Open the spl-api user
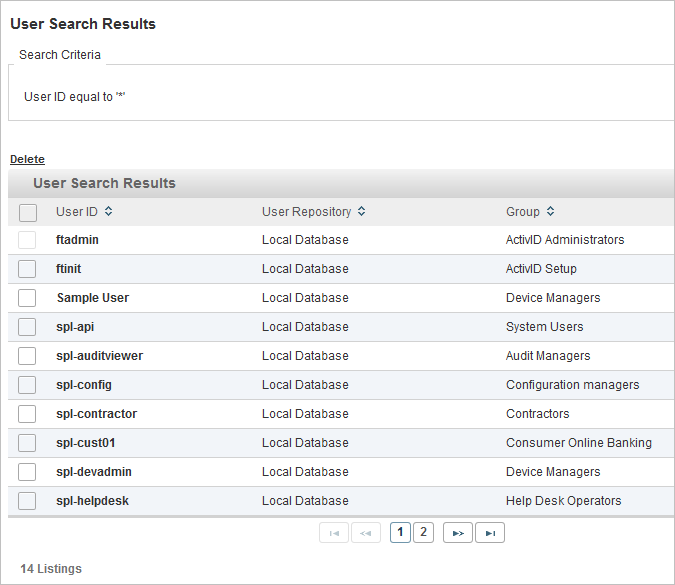This screenshot has height=585, width=675. tap(75, 327)
